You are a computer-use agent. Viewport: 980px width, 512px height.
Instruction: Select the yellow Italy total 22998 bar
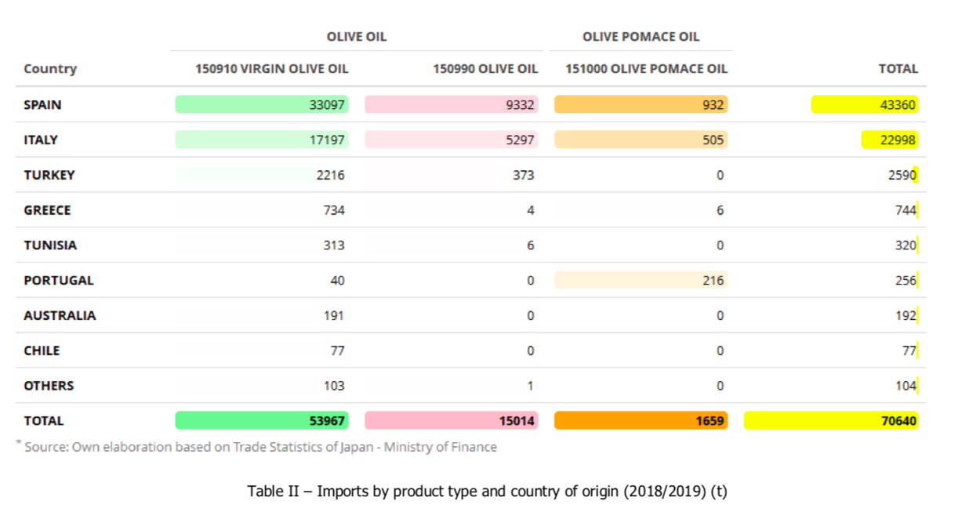tap(889, 140)
